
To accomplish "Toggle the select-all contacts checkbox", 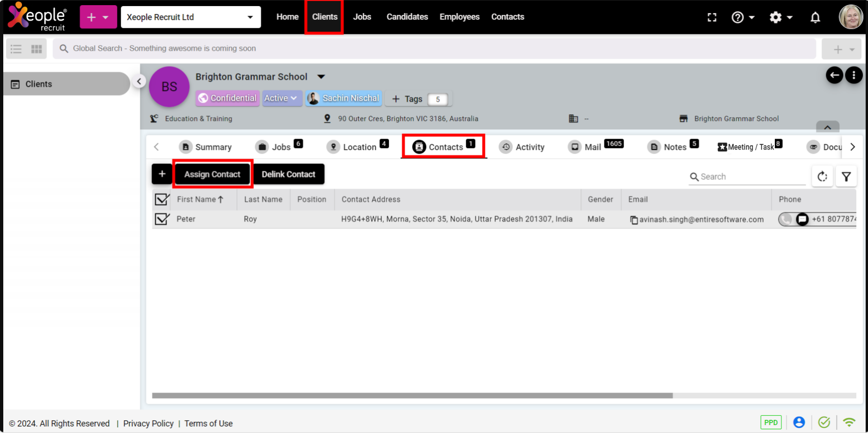I will tap(162, 199).
